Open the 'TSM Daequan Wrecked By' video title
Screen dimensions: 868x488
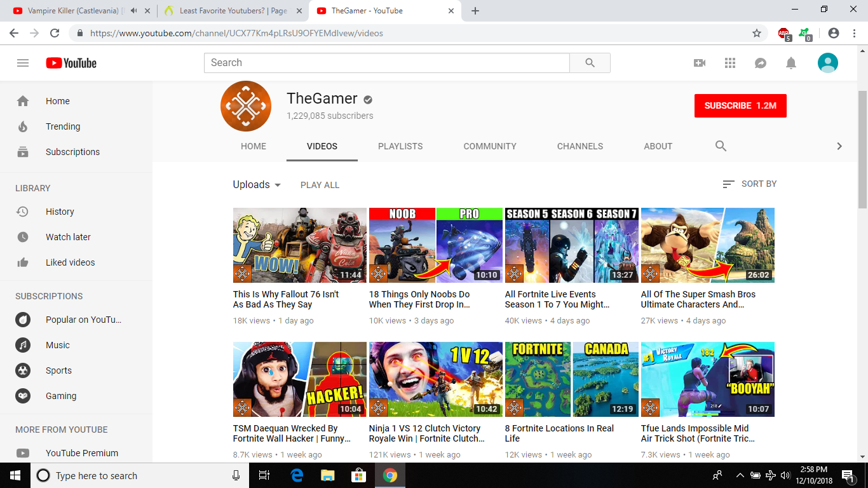pyautogui.click(x=292, y=433)
